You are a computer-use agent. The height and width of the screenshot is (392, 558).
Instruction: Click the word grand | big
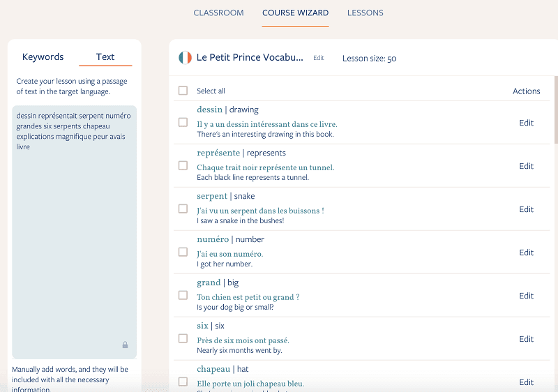(218, 282)
